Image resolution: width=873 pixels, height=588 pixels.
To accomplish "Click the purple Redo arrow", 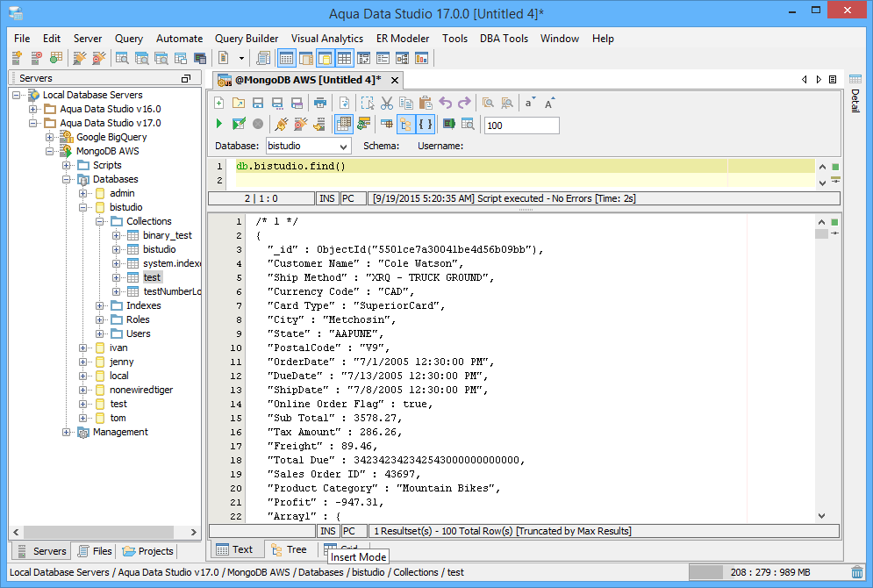I will pyautogui.click(x=464, y=103).
